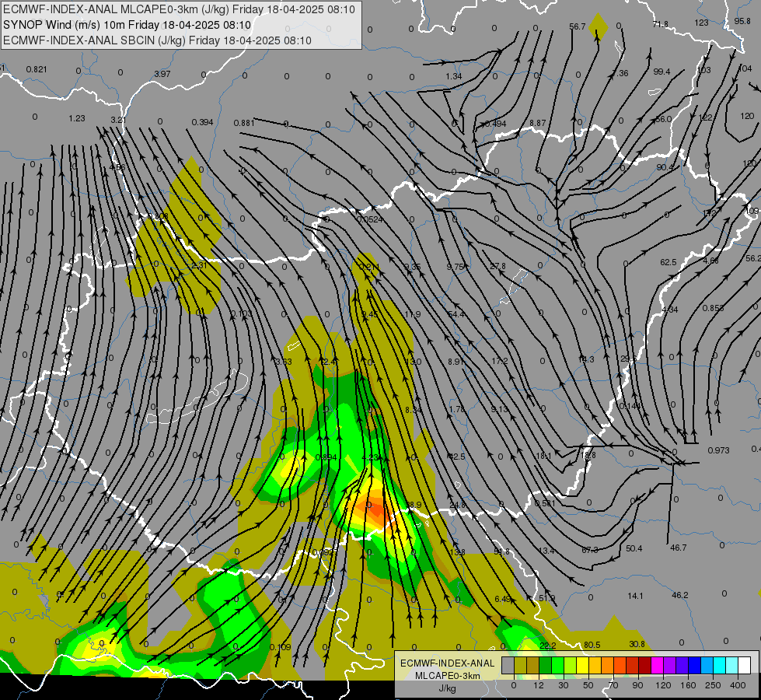Select the map value 80.5
Image resolution: width=761 pixels, height=700 pixels.
(x=592, y=645)
